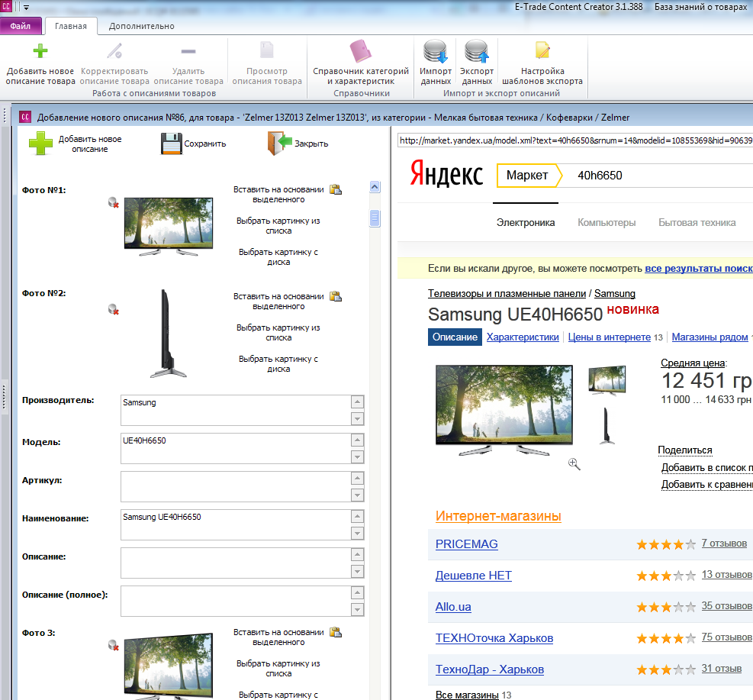Open the Файл menu
Image resolution: width=753 pixels, height=700 pixels.
(x=21, y=26)
